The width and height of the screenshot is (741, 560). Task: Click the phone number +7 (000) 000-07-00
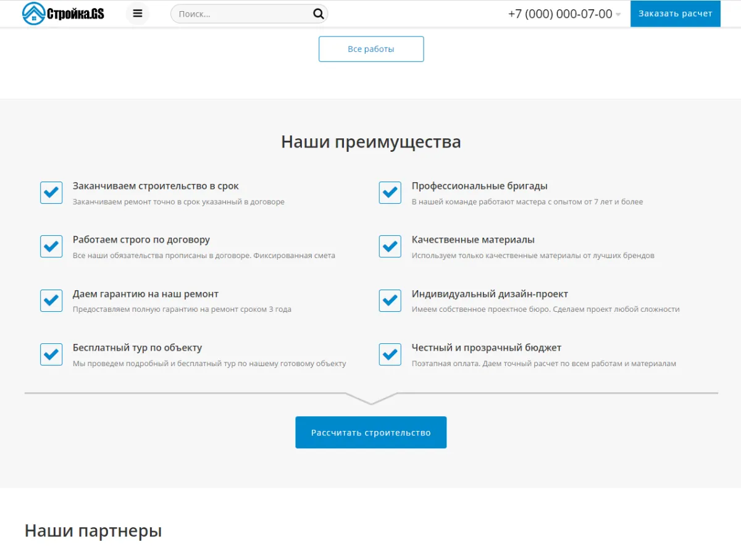click(x=559, y=13)
